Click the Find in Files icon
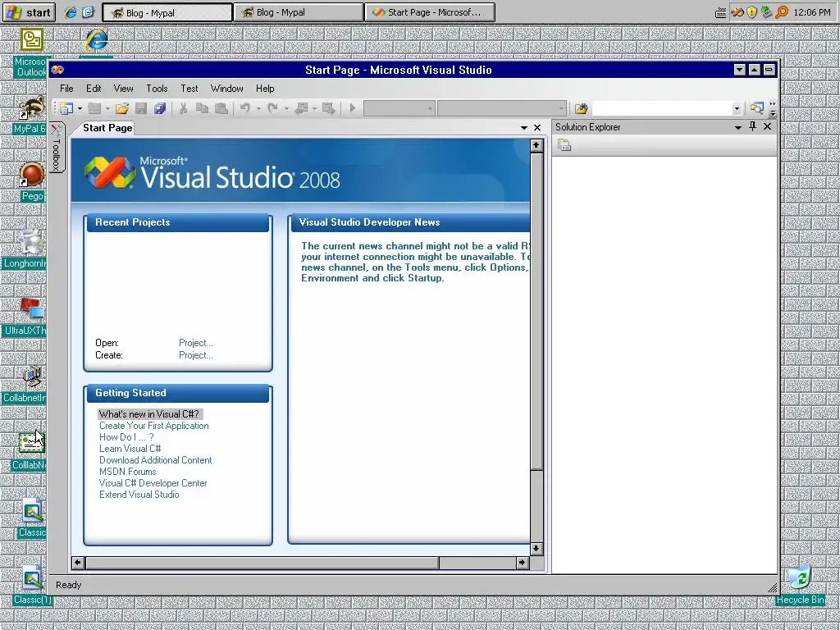 [582, 109]
